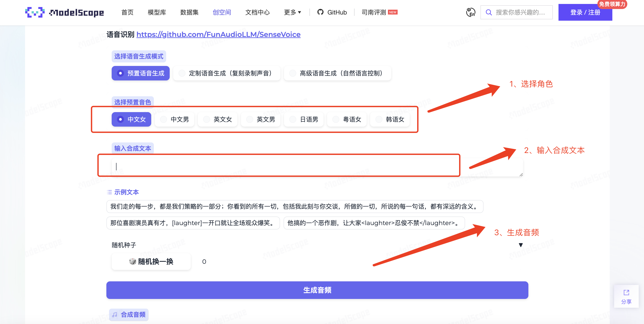Click the music note icon by 合成音频
The width and height of the screenshot is (644, 324).
coord(115,315)
